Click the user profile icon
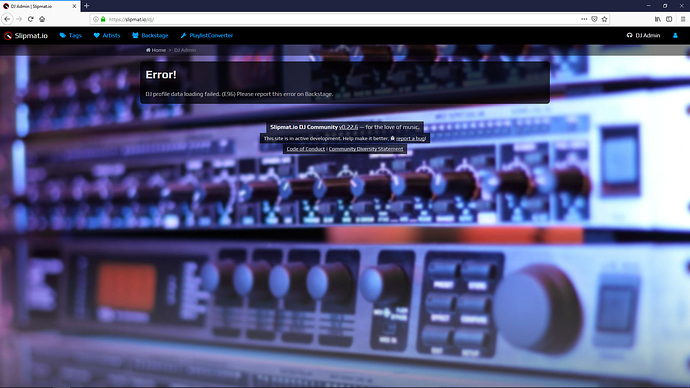Image resolution: width=690 pixels, height=388 pixels. pos(675,36)
